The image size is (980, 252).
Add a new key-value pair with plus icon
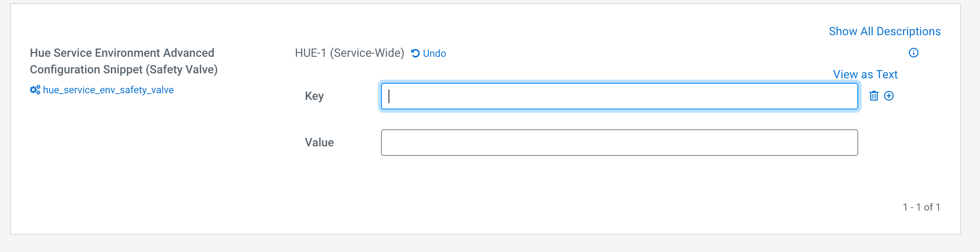[x=889, y=96]
